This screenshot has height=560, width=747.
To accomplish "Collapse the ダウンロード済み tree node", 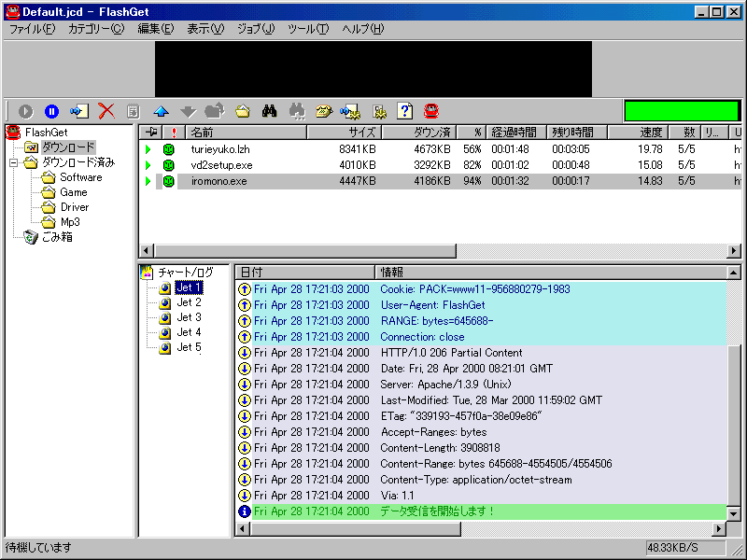I will pos(14,162).
